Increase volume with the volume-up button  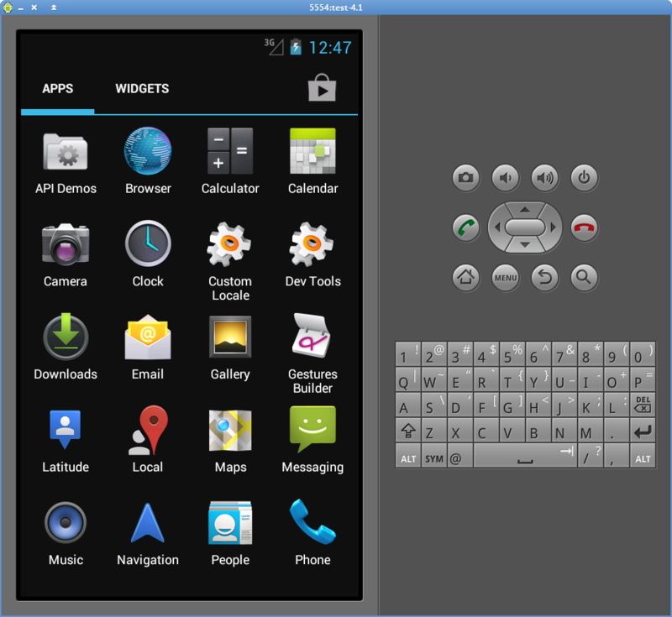544,178
